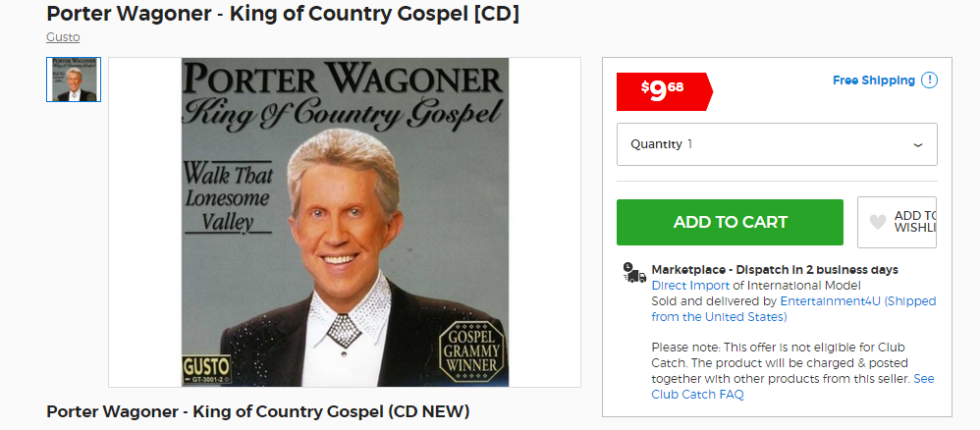Click the heart icon on wishlist button
This screenshot has height=430, width=980.
878,222
